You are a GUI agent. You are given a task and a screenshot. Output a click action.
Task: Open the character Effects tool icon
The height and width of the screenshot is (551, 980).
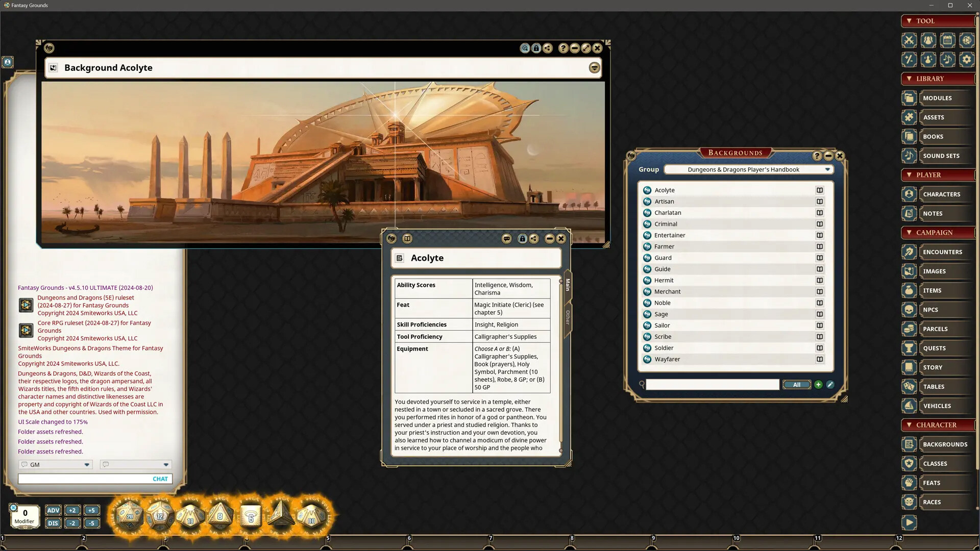928,59
